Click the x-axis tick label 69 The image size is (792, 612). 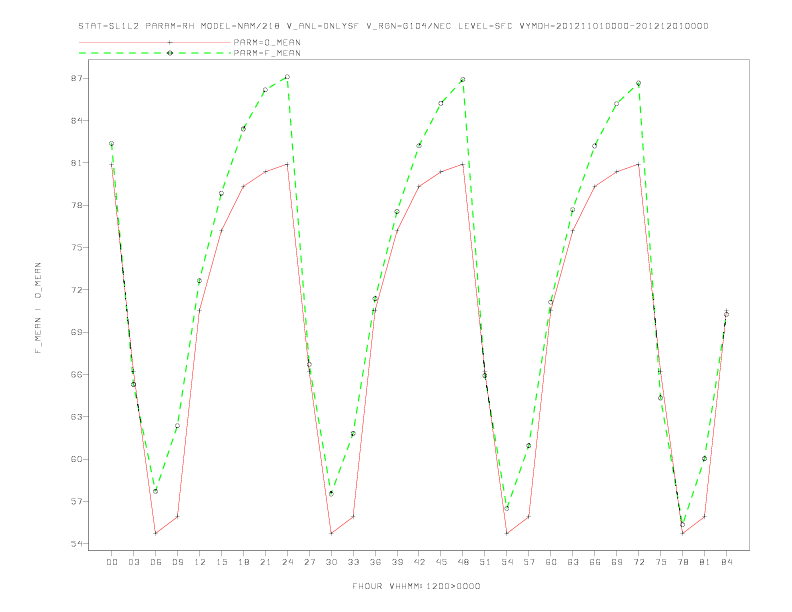click(x=617, y=562)
